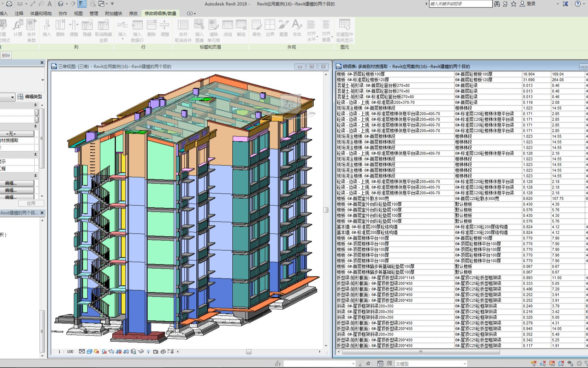The image size is (588, 368).
Task: Insert a column with 插入 in 列 group
Action: point(47,28)
